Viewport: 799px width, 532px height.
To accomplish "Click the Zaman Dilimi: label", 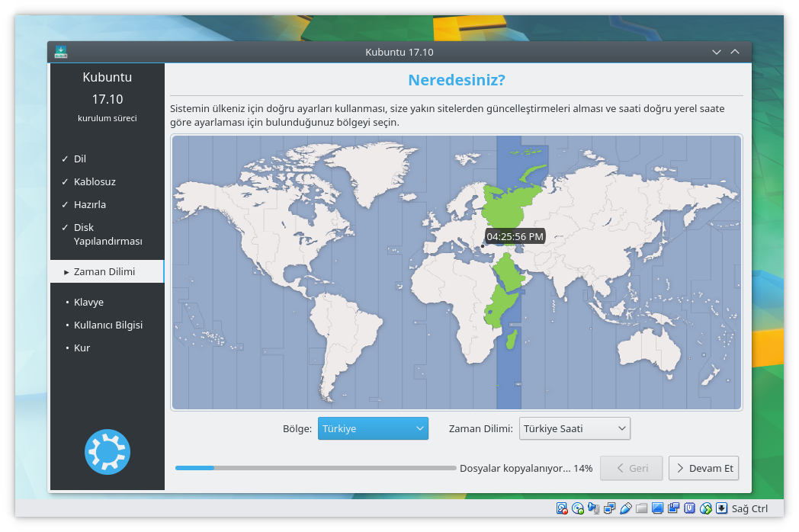I will [480, 428].
